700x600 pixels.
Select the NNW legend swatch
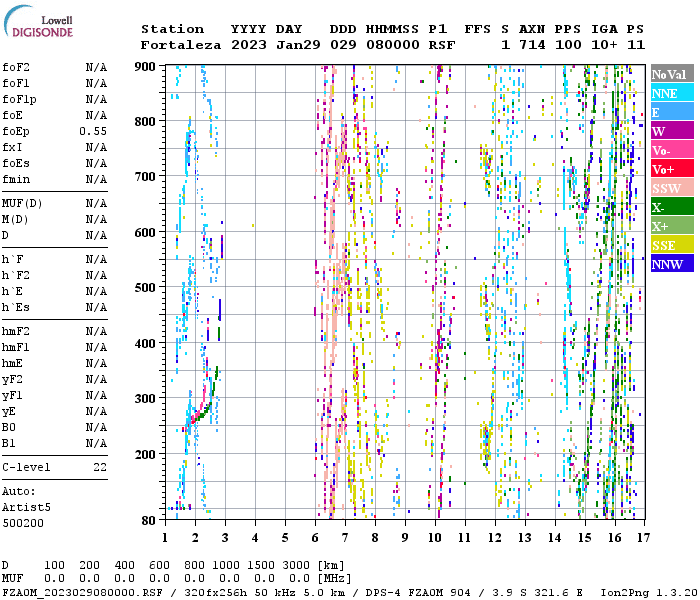[x=672, y=264]
